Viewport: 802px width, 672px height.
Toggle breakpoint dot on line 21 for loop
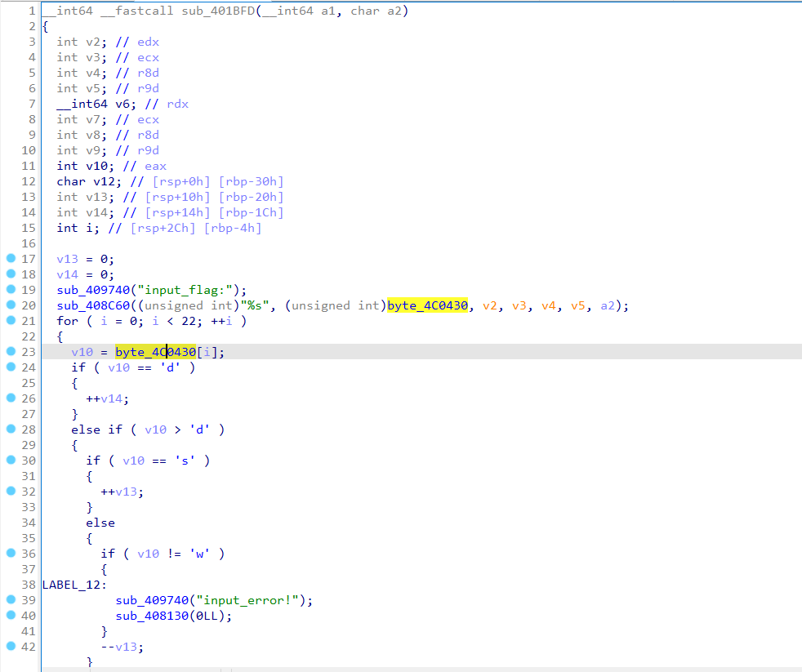[11, 321]
